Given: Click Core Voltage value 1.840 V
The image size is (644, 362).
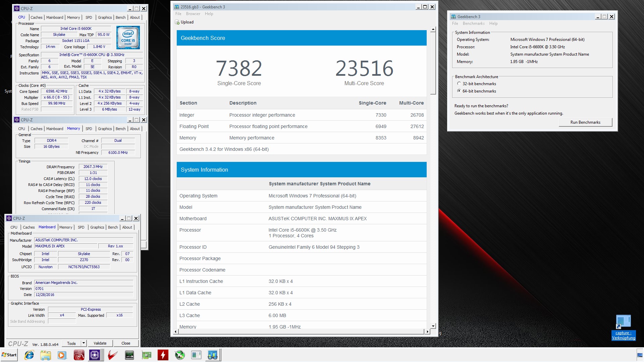Looking at the screenshot, I should click(x=99, y=47).
